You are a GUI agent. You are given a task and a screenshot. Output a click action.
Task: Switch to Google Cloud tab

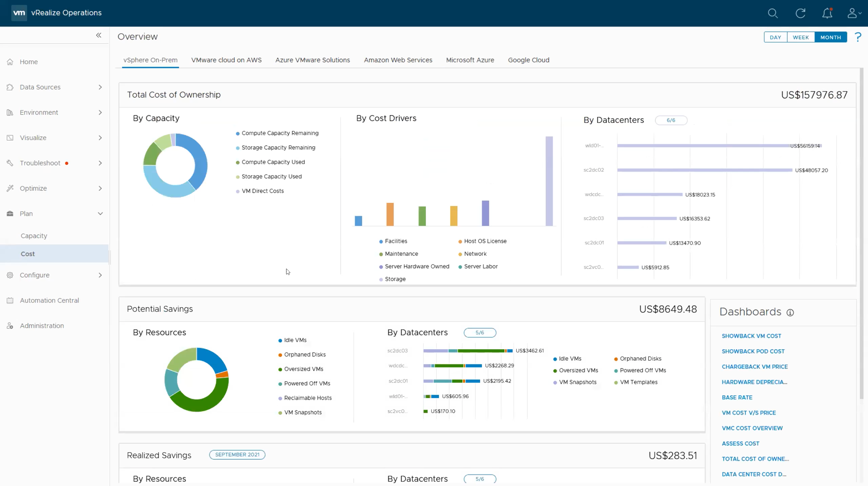[x=529, y=60]
